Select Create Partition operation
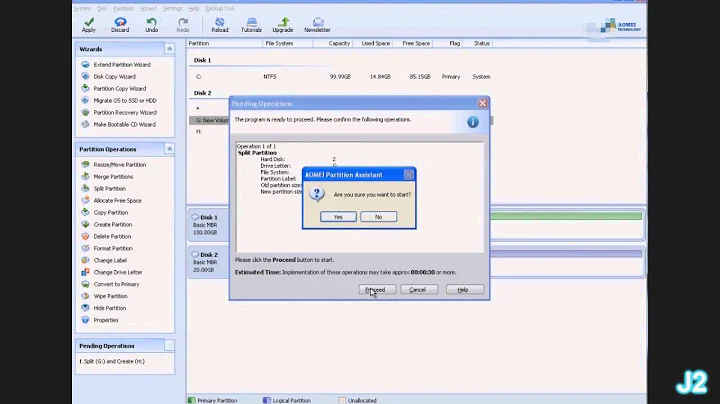The image size is (720, 404). click(107, 224)
